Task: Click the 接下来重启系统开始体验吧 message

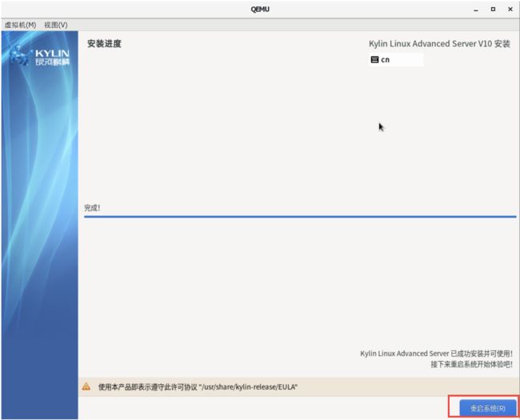Action: point(471,364)
